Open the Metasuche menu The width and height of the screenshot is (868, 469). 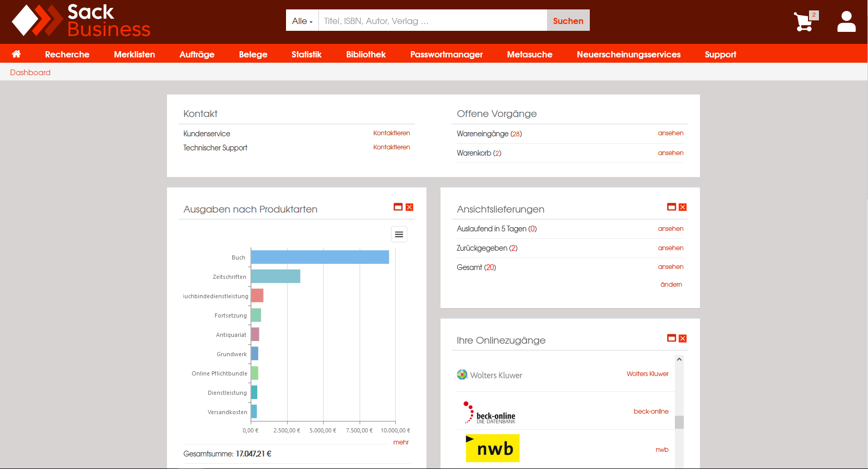[x=530, y=54]
